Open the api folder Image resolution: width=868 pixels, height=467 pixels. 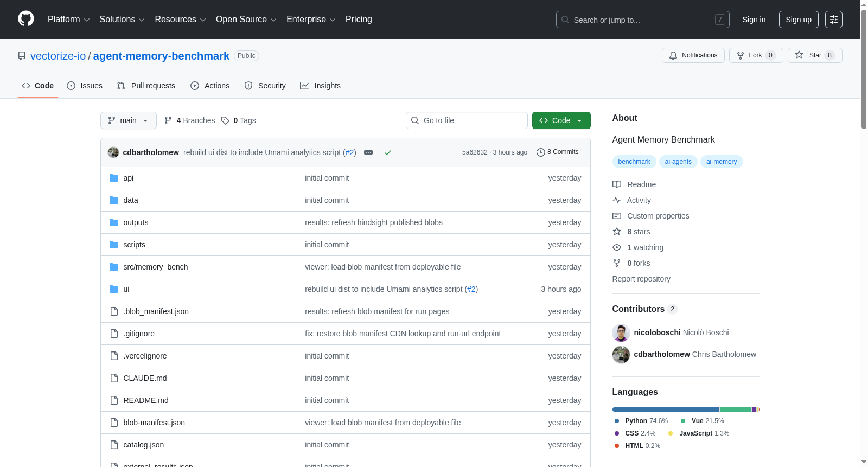tap(129, 178)
